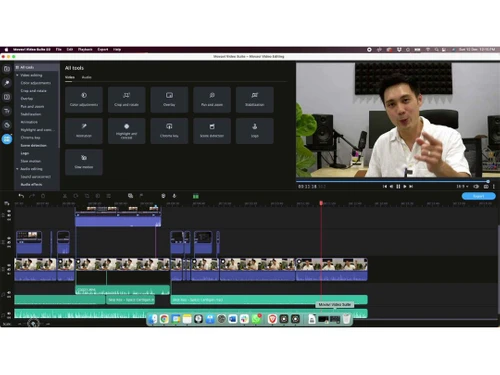The image size is (500, 375).
Task: Select All tools in the sidebar list
Action: (37, 67)
